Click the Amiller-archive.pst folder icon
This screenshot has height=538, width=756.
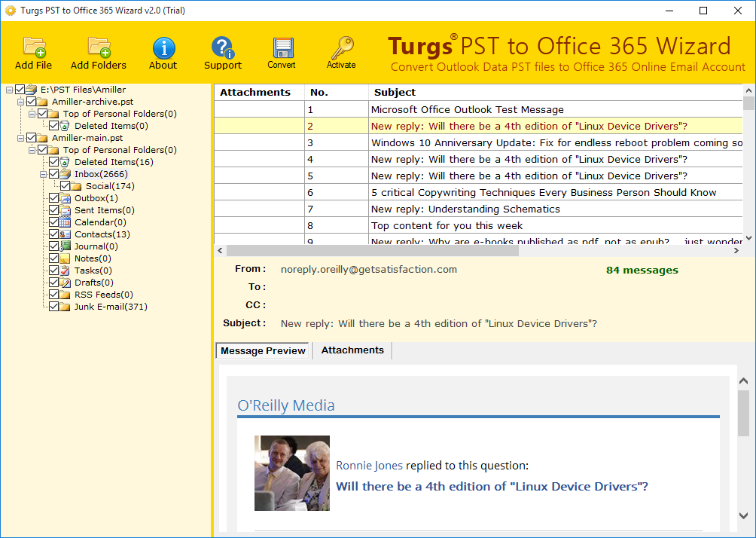click(43, 101)
